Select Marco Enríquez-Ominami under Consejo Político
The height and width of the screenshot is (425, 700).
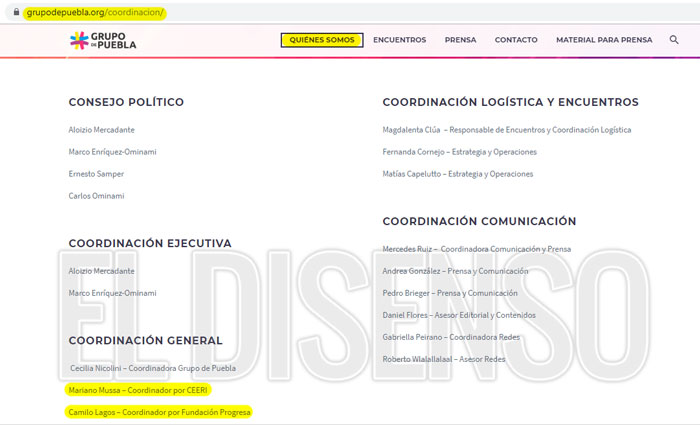tap(112, 152)
